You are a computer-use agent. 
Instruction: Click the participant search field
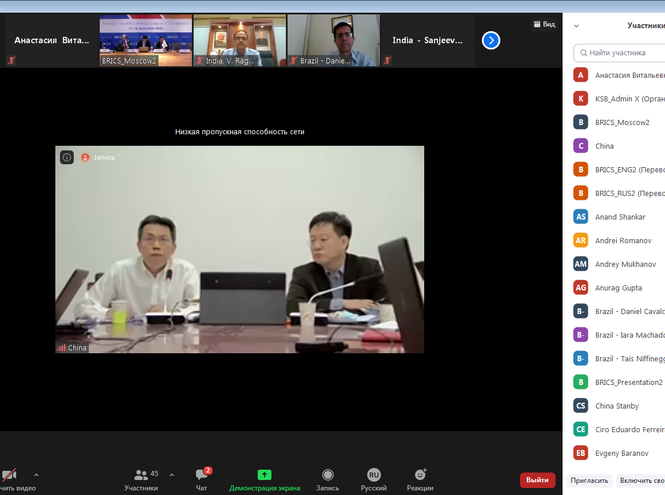click(620, 52)
